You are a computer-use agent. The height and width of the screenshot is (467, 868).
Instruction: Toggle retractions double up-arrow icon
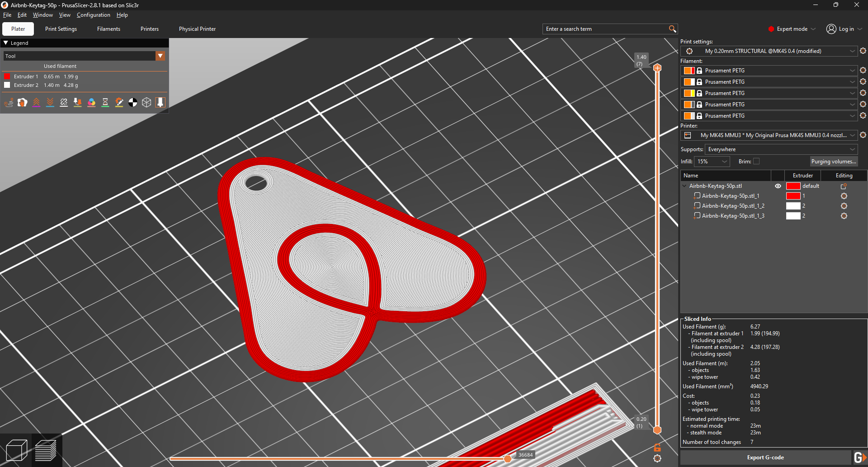(37, 103)
